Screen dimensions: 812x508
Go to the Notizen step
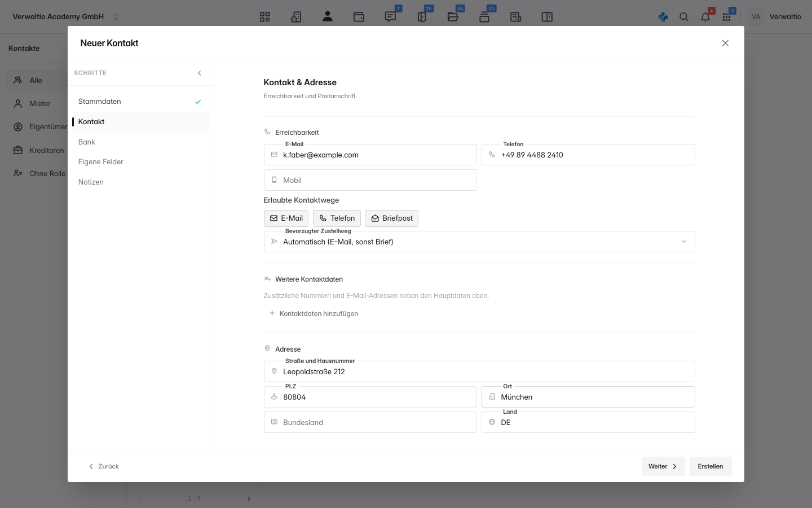[x=140, y=182]
